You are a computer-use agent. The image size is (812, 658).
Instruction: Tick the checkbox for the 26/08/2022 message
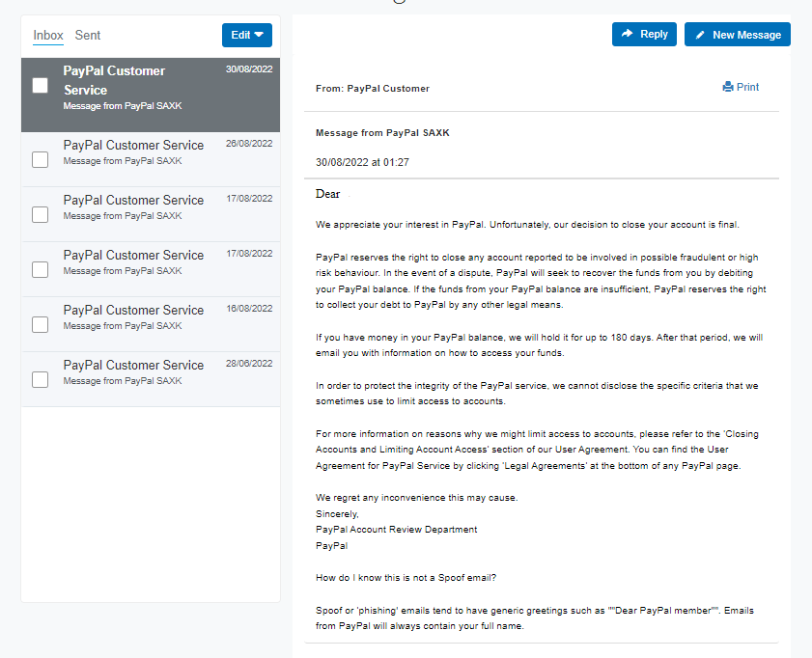[x=40, y=160]
